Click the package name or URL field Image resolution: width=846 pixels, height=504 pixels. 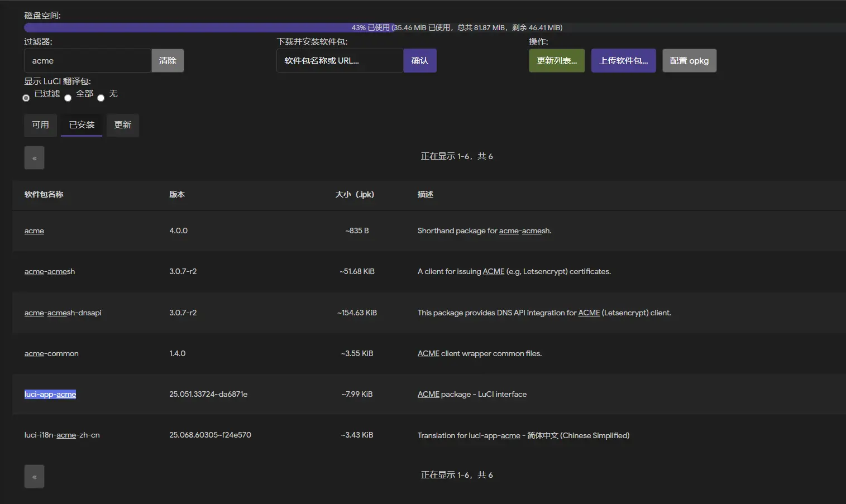[340, 61]
